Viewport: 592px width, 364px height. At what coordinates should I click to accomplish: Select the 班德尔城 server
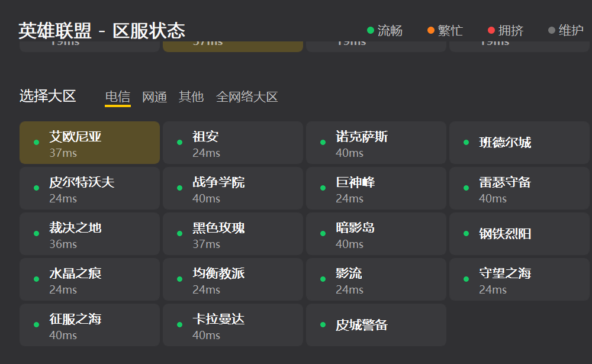tap(520, 143)
